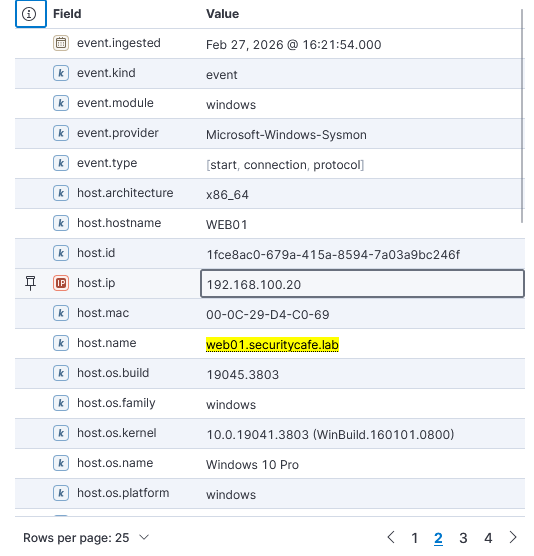Click the event.kind value 'event'

point(222,75)
